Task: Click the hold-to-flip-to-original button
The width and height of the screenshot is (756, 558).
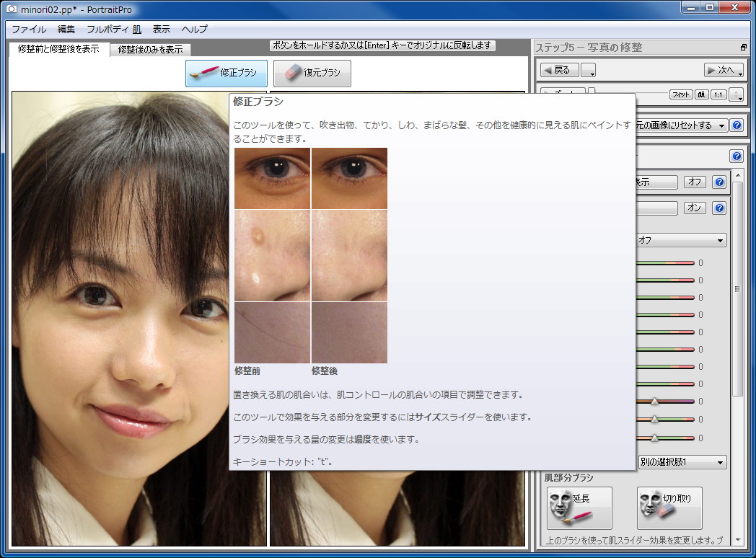Action: [x=382, y=45]
